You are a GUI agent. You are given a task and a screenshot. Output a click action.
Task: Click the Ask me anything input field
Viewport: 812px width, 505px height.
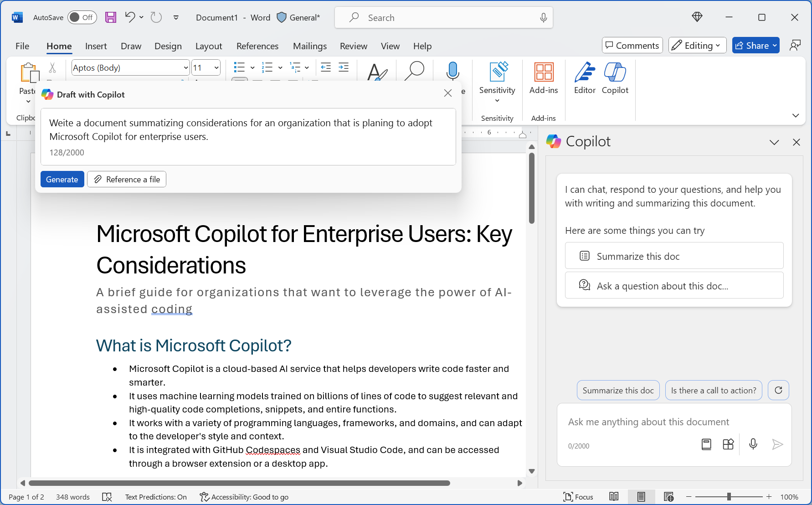673,422
